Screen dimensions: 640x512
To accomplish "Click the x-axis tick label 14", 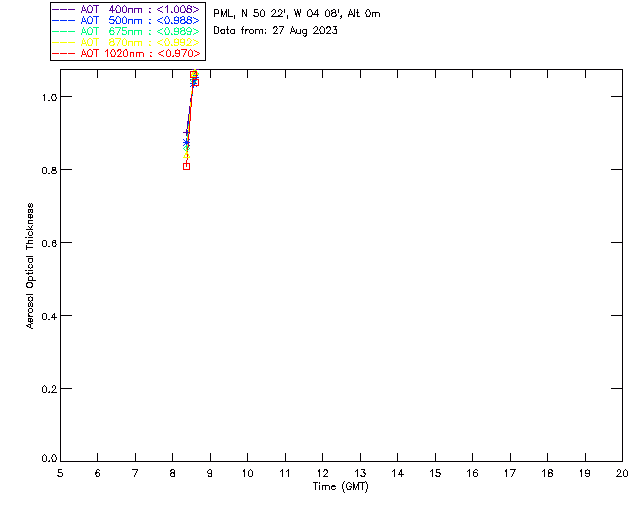I will coord(398,473).
